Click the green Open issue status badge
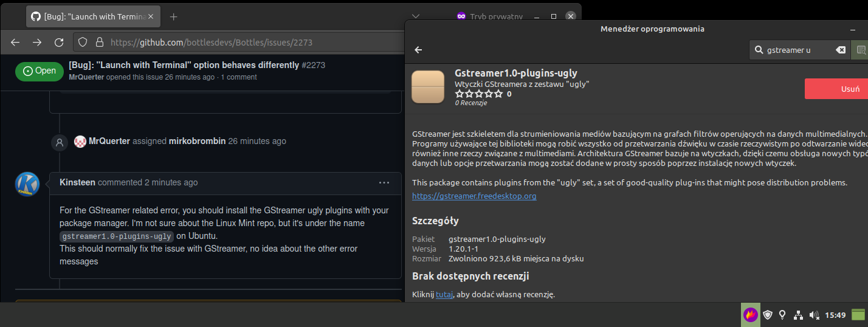The width and height of the screenshot is (868, 327). click(x=39, y=71)
